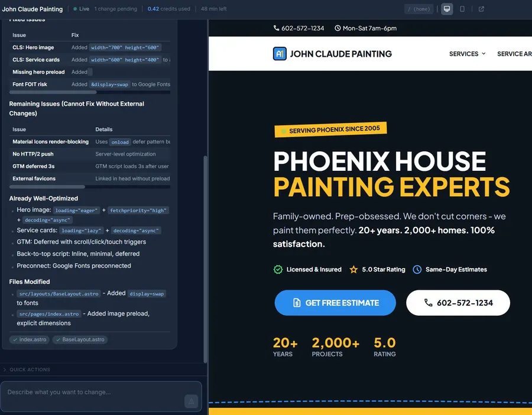Click the Same-Day Estimates clock icon

[417, 270]
